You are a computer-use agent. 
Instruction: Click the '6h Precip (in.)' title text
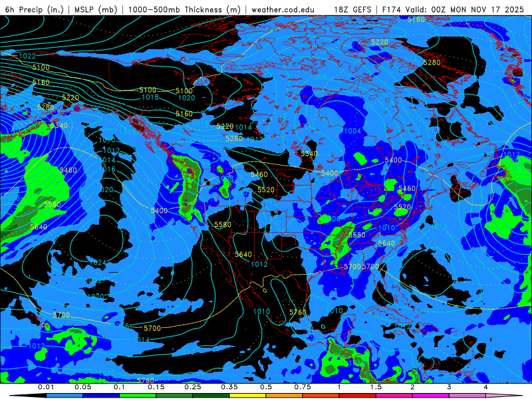coord(35,9)
